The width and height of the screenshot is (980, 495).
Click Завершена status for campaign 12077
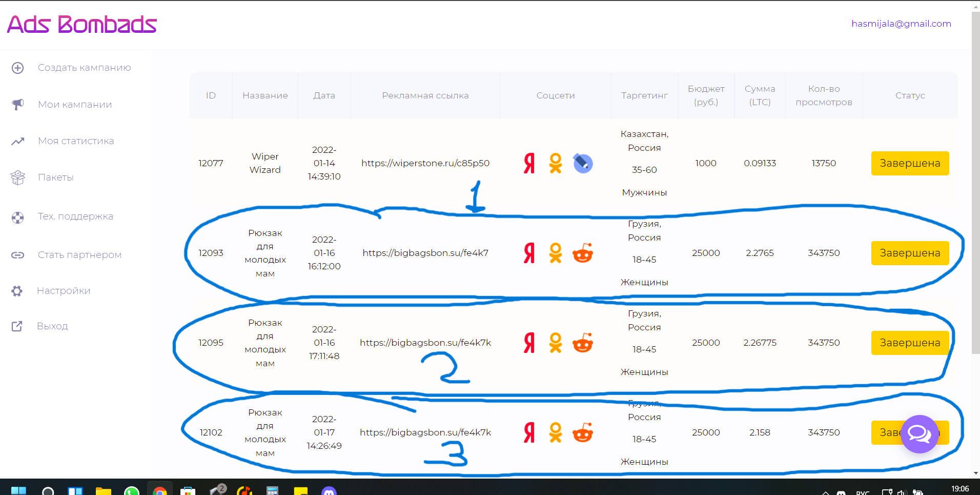910,163
